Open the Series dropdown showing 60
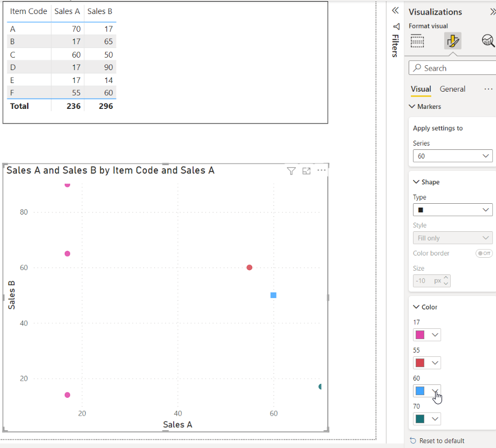 (x=453, y=156)
